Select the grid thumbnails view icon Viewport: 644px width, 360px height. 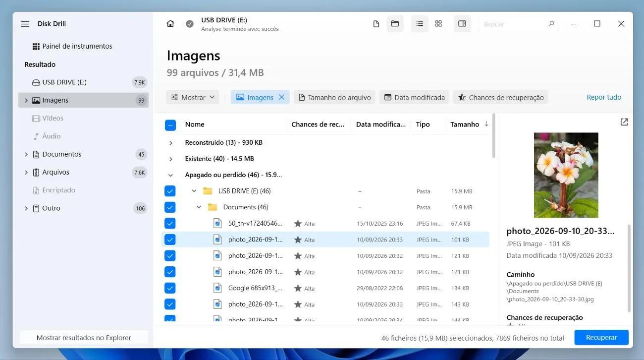click(438, 24)
